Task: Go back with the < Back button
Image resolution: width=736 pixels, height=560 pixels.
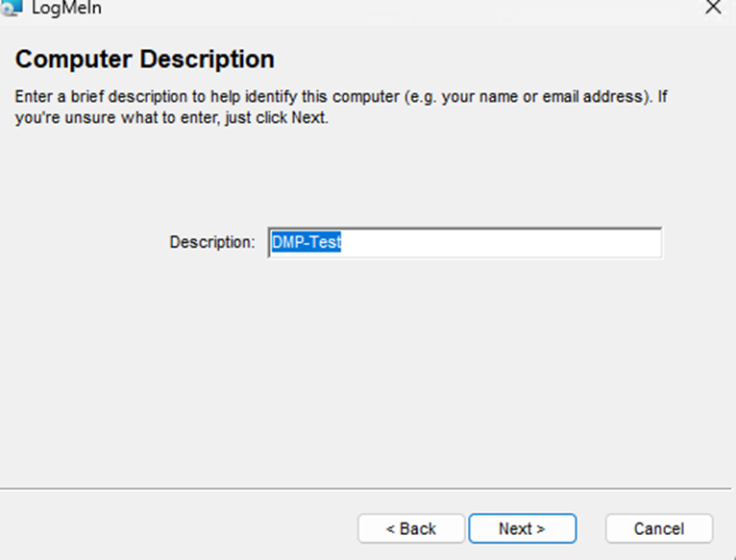Action: click(x=411, y=528)
